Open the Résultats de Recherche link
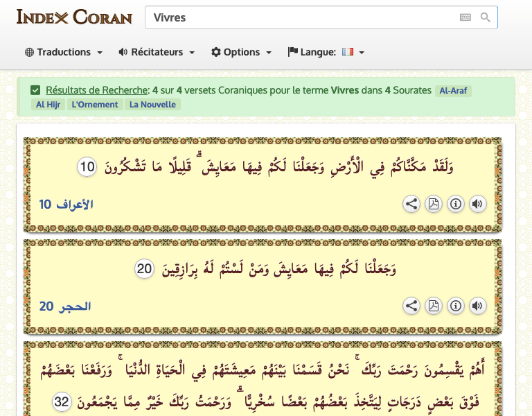The width and height of the screenshot is (532, 416). coord(97,90)
